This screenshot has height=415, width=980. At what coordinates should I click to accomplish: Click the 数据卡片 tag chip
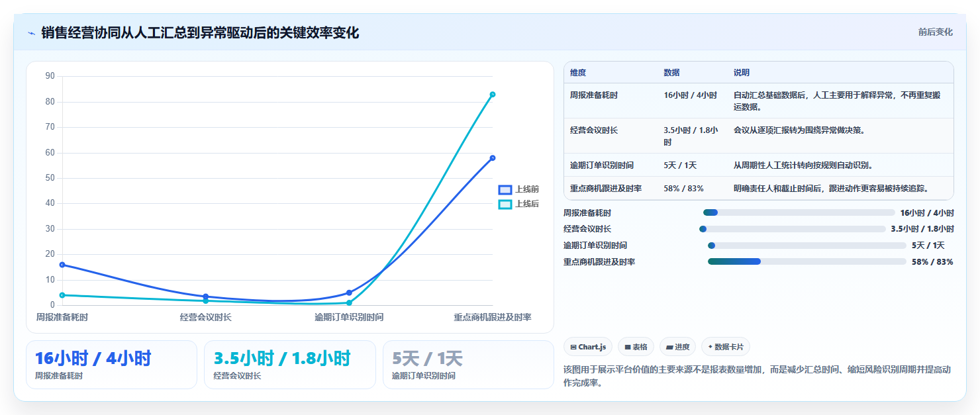(726, 347)
